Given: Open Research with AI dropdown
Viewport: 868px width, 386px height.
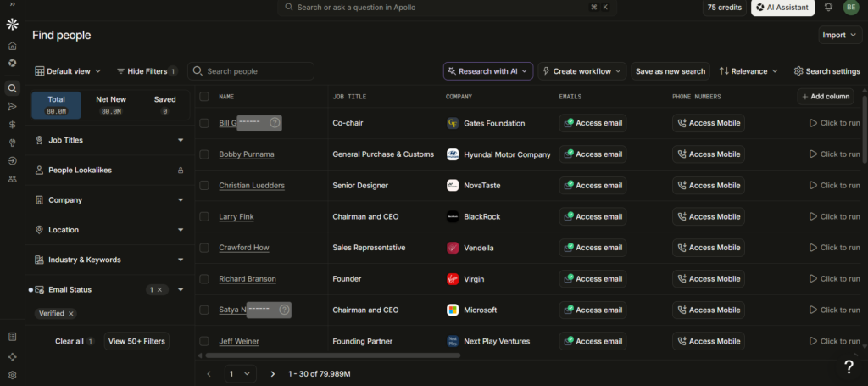Looking at the screenshot, I should [x=488, y=71].
